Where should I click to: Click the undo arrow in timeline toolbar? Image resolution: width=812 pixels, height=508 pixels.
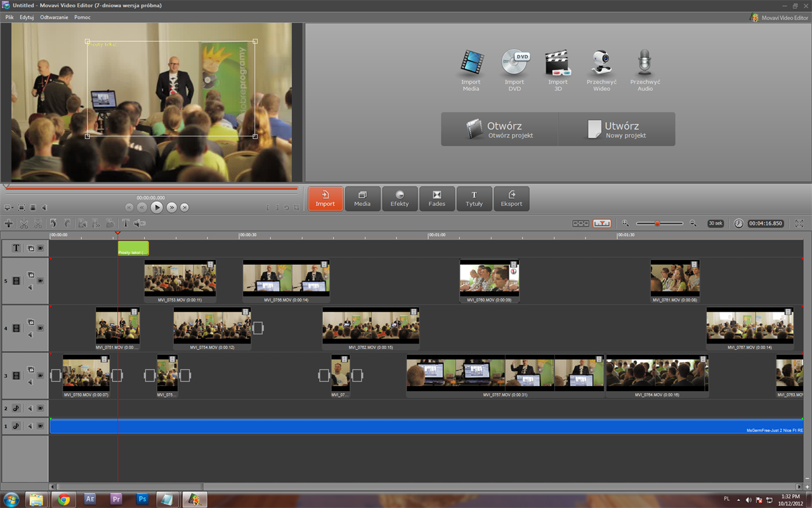tap(53, 223)
